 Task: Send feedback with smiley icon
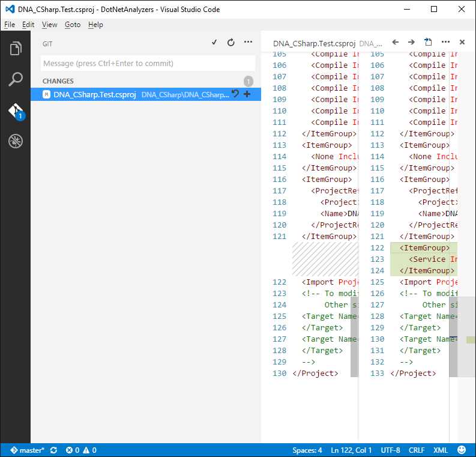click(462, 450)
